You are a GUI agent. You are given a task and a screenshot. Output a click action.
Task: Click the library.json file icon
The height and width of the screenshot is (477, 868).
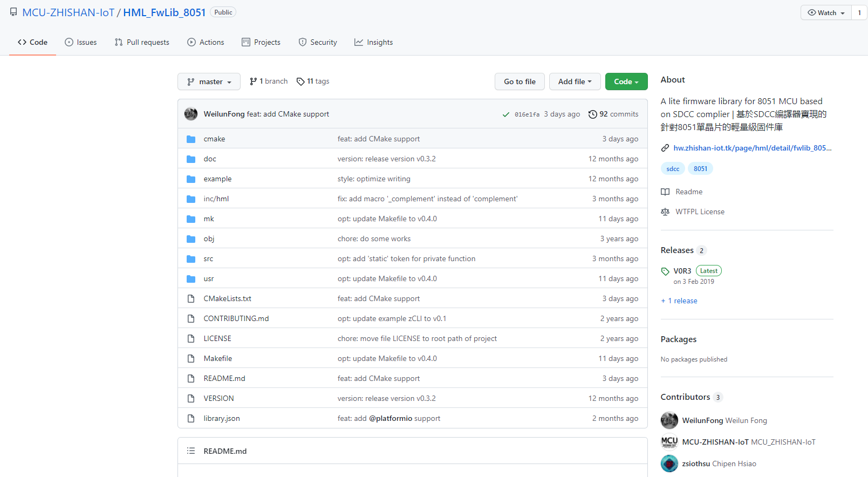191,419
